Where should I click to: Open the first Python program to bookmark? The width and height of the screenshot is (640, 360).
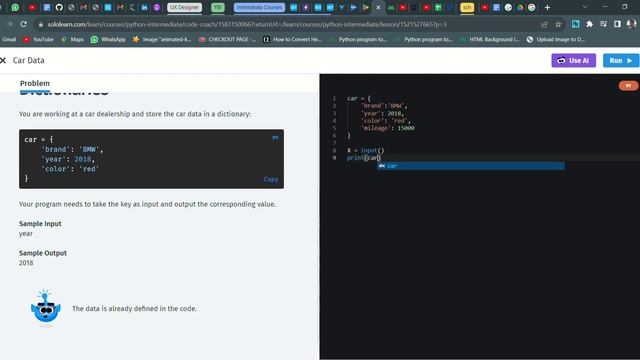point(358,39)
